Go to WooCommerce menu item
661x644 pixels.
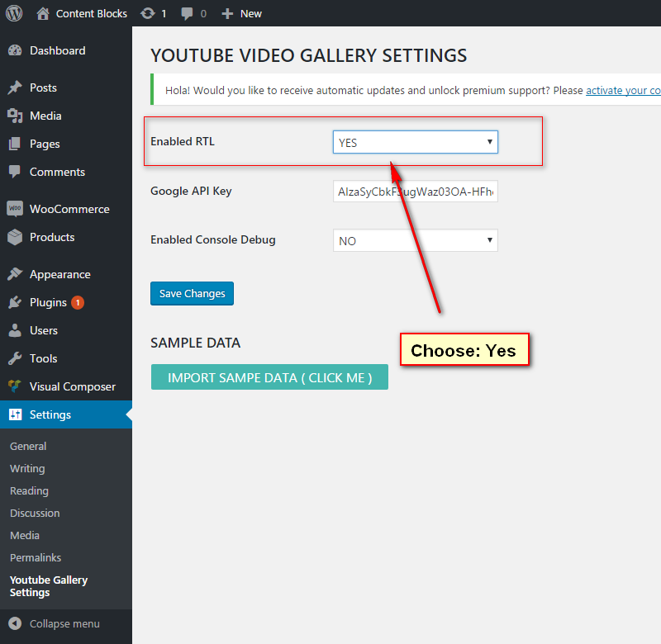(66, 209)
